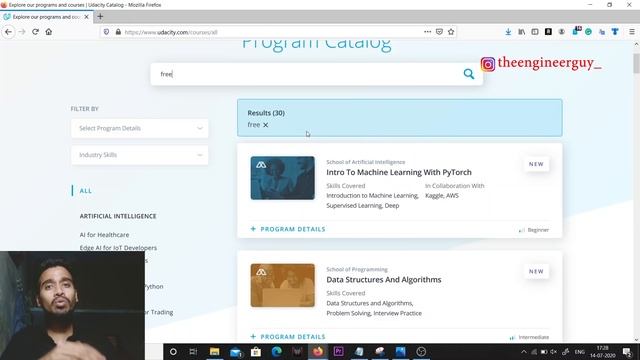The height and width of the screenshot is (360, 640).
Task: Click 'School of Artificial Intelligence' label
Action: pos(366,162)
